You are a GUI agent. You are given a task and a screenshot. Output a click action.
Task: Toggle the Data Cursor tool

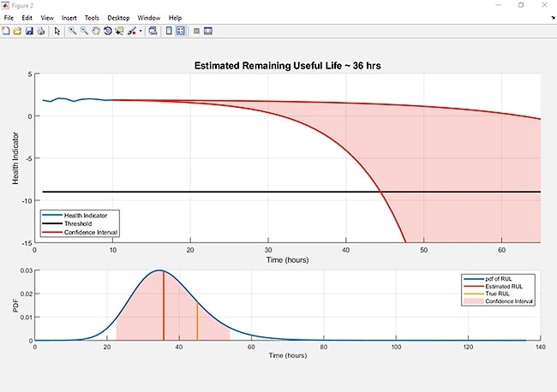[x=119, y=31]
